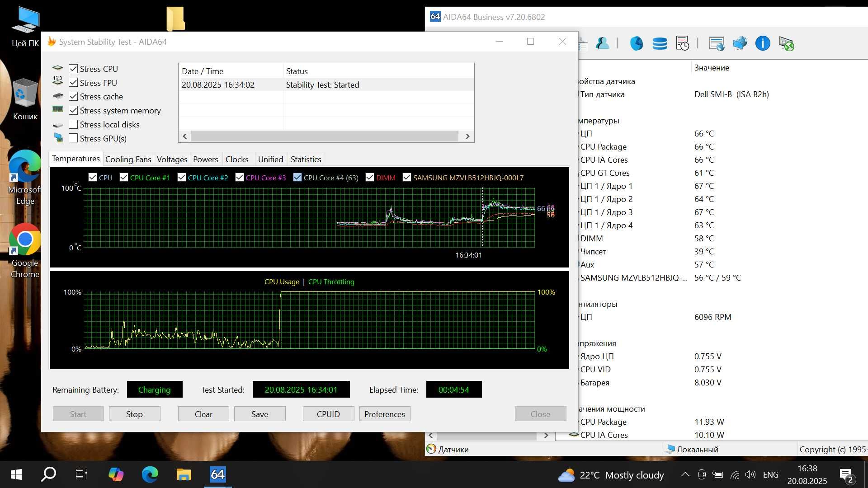The height and width of the screenshot is (488, 868).
Task: Click left arrow of log list scrollbar
Action: click(184, 136)
